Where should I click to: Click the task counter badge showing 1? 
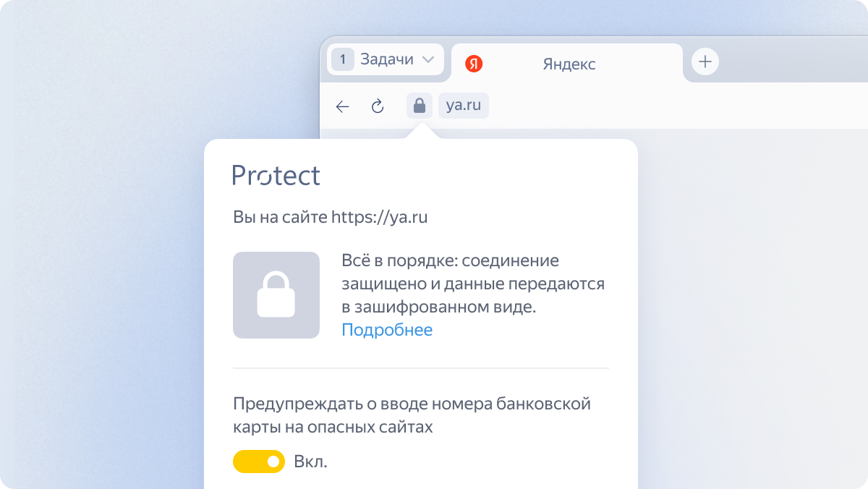[x=343, y=59]
